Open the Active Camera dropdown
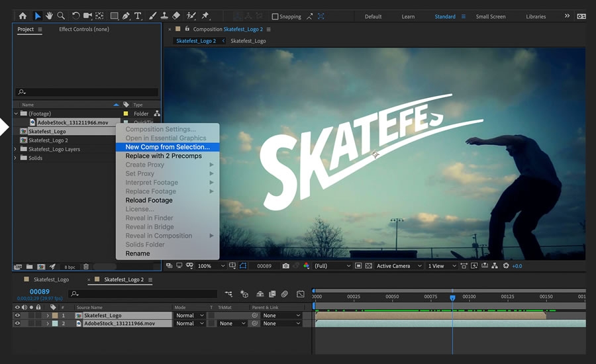Image resolution: width=596 pixels, height=364 pixels. click(397, 266)
